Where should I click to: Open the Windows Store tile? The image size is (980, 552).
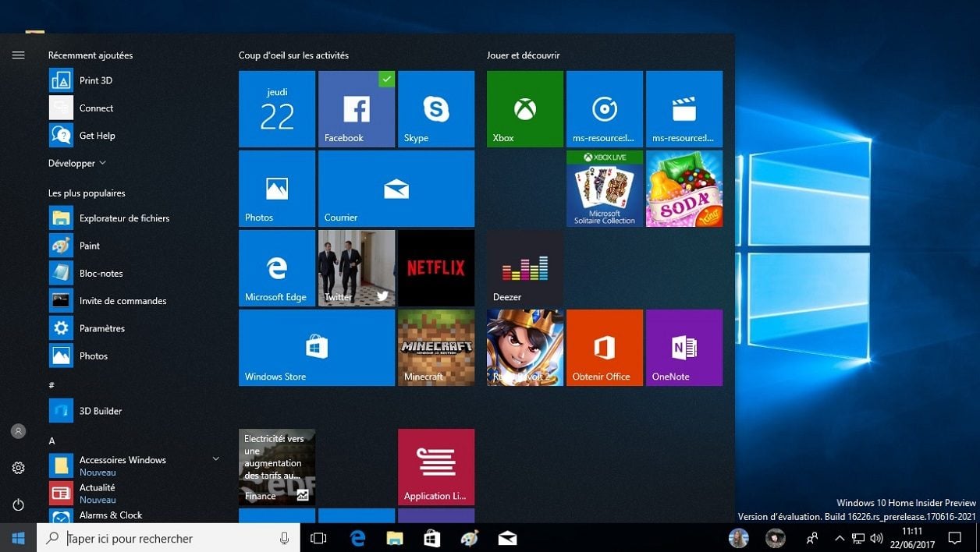317,348
